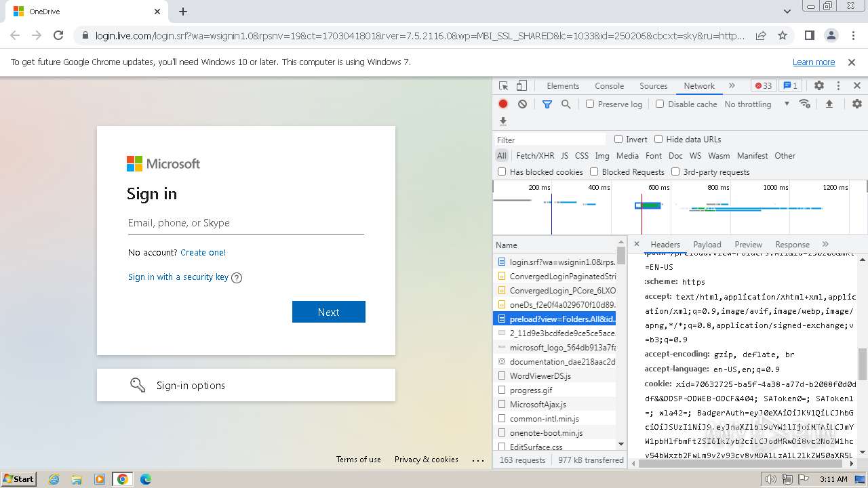Viewport: 868px width, 488px height.
Task: Open the 33 errors counter badge
Action: pyautogui.click(x=764, y=86)
